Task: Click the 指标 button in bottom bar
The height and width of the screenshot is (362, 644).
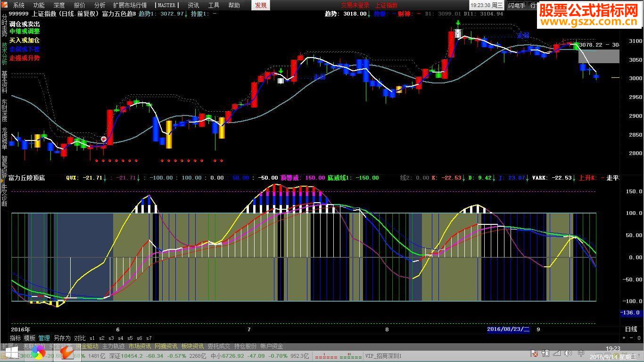Action: [x=15, y=338]
